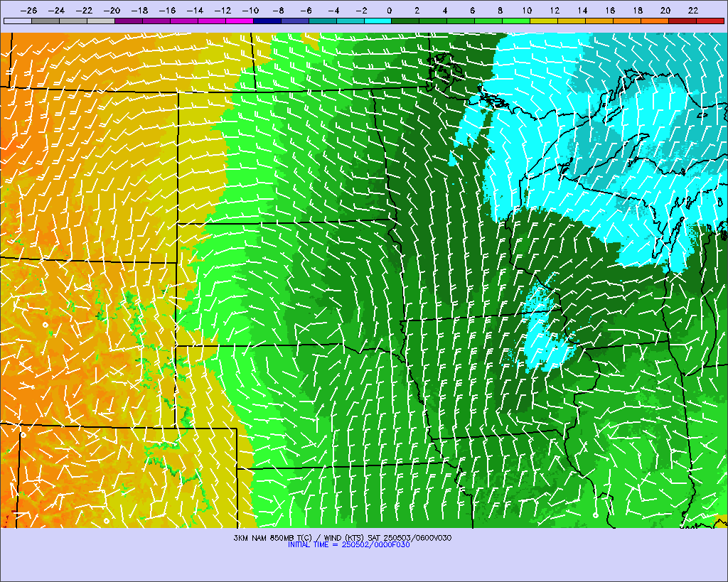Pick the light green swatch between 6 and 8
The image size is (728, 582).
click(489, 21)
